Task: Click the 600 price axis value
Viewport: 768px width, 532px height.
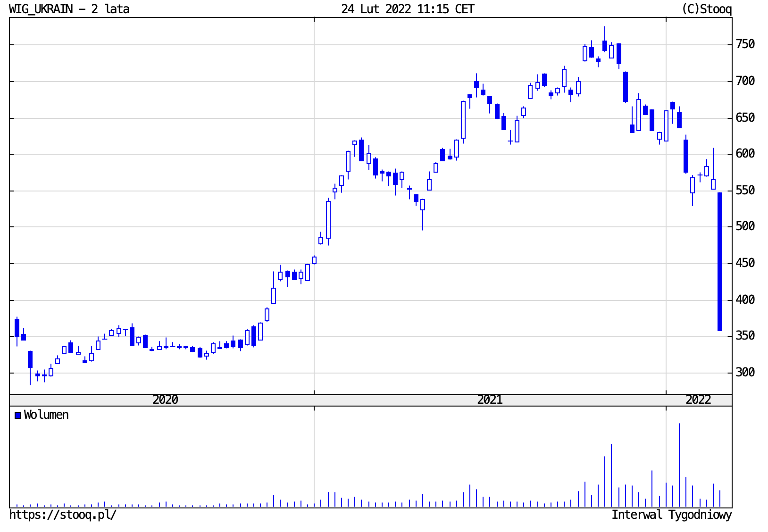Action: pyautogui.click(x=745, y=154)
